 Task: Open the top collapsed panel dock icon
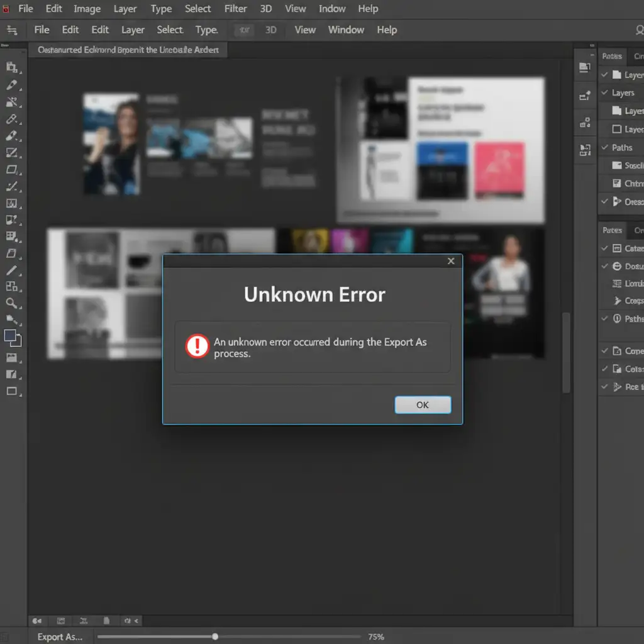tap(584, 69)
